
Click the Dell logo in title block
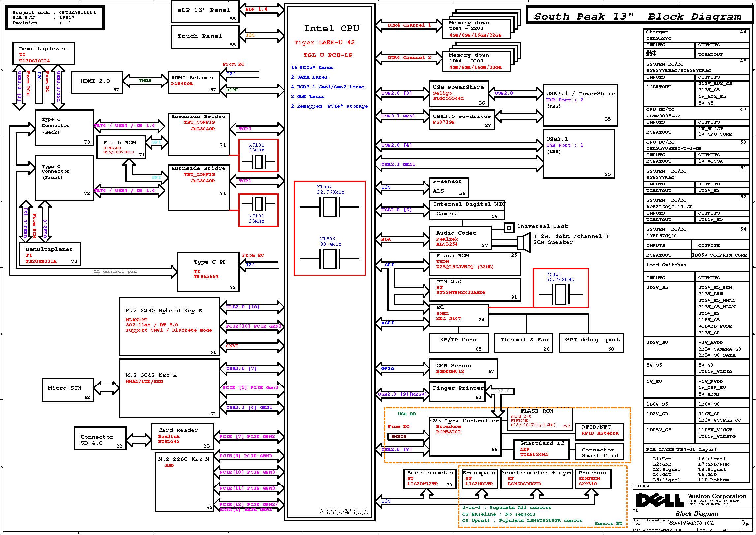659,500
